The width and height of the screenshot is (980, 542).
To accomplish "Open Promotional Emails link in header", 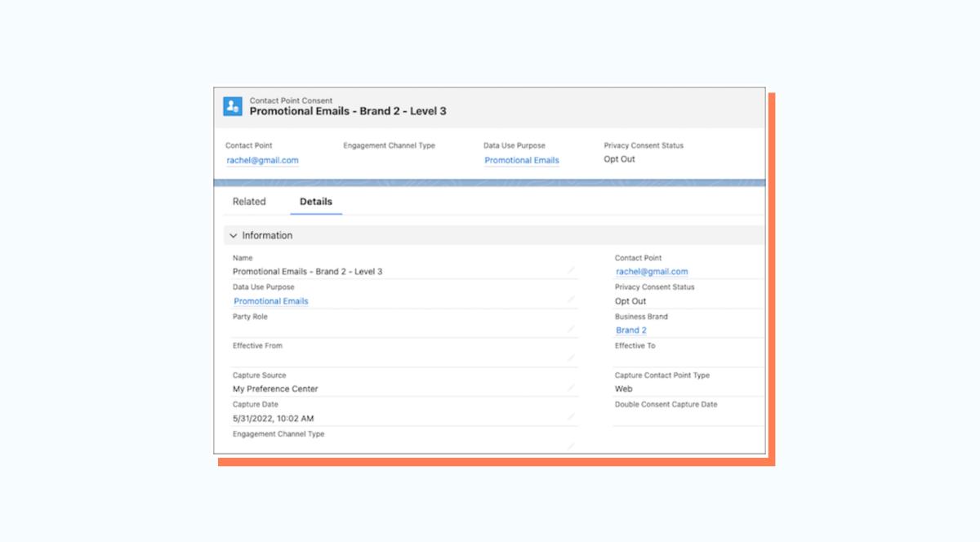I will tap(522, 161).
